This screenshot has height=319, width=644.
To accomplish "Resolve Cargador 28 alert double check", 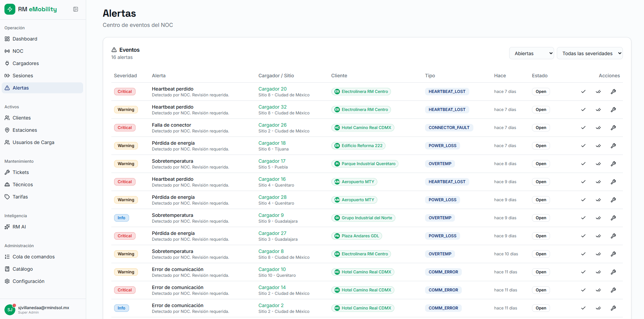I will point(598,200).
